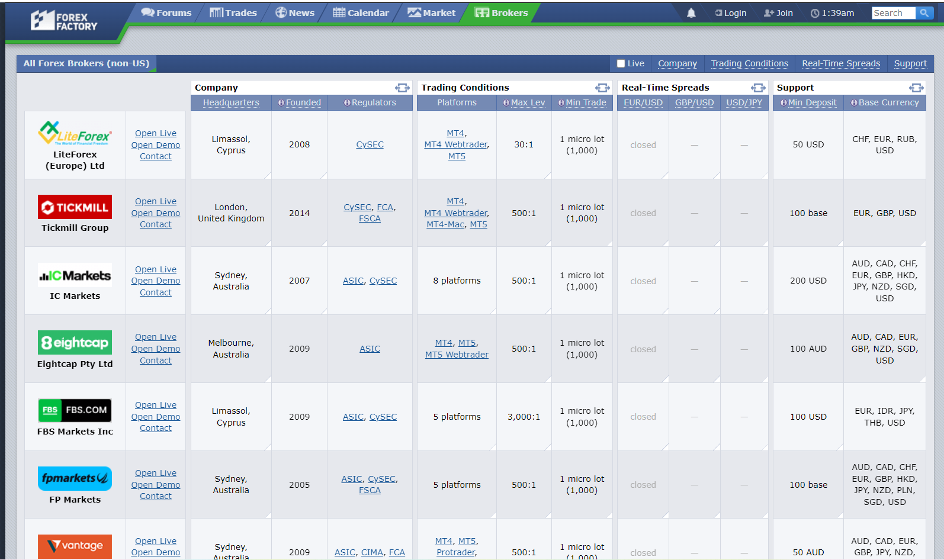The height and width of the screenshot is (560, 944).
Task: Select FBS '3,000:1' max leverage cell
Action: click(524, 417)
